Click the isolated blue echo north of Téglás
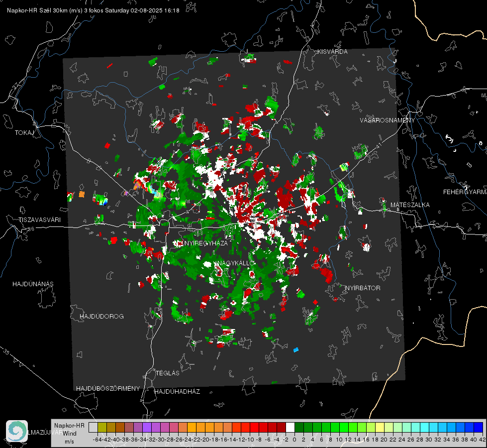Screen dimensions: 487x448 pyautogui.click(x=296, y=350)
